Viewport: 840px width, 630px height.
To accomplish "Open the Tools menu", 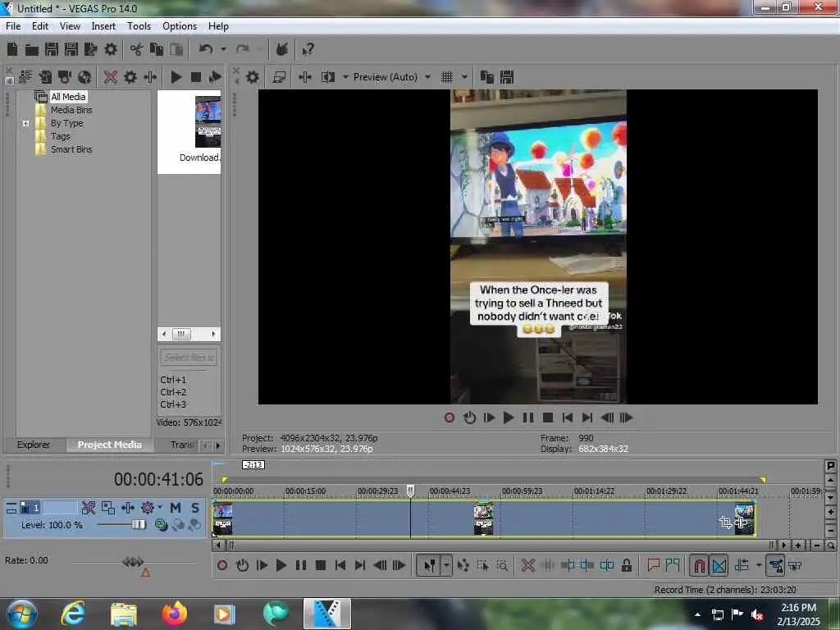I will pyautogui.click(x=139, y=26).
